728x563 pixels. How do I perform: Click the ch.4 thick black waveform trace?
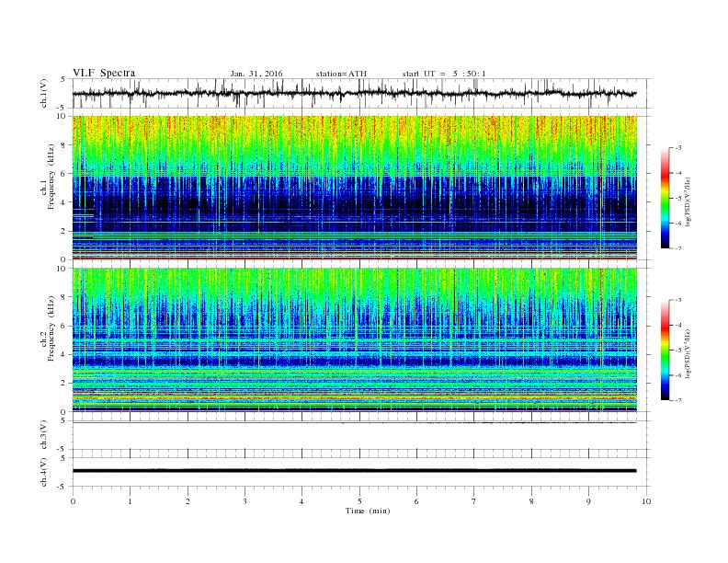(354, 471)
